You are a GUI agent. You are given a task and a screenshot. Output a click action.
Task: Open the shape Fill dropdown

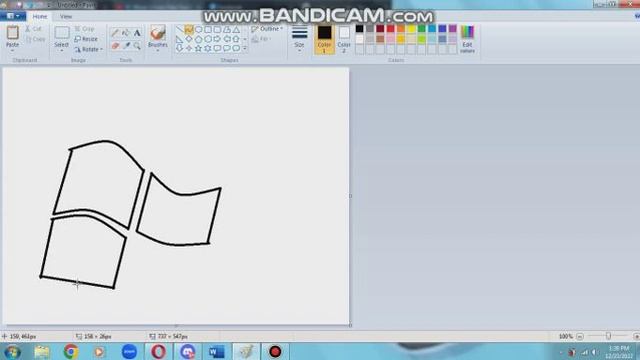262,39
